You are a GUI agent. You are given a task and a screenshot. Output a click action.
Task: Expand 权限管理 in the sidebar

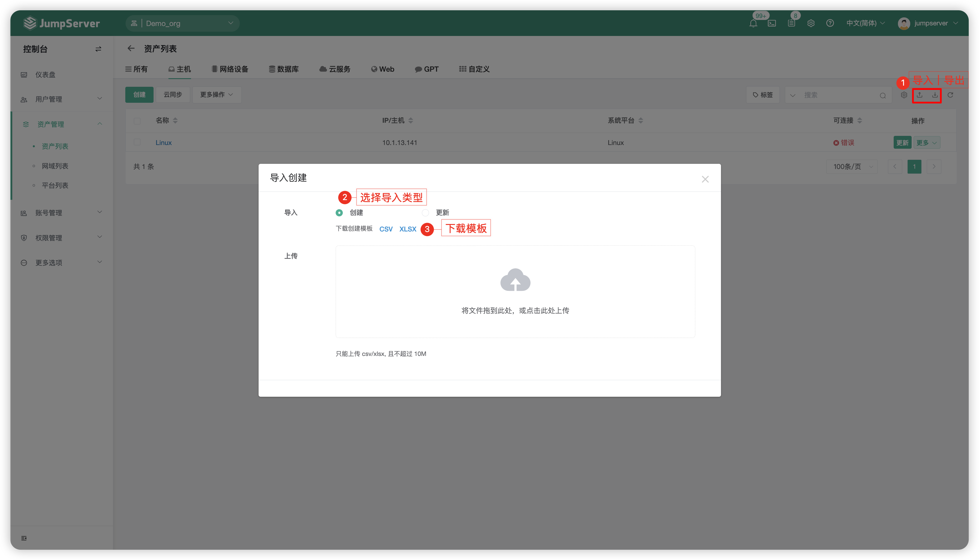pos(62,238)
